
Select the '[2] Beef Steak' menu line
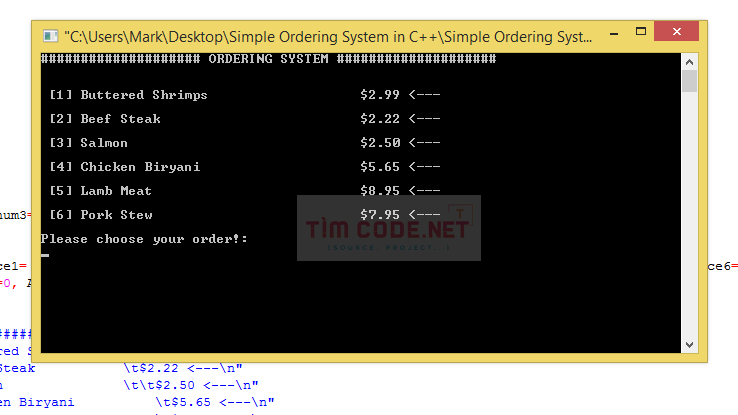(245, 119)
